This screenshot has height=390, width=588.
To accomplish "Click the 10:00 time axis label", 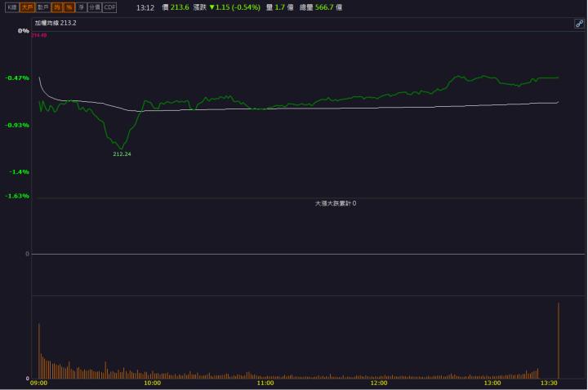I will 152,383.
